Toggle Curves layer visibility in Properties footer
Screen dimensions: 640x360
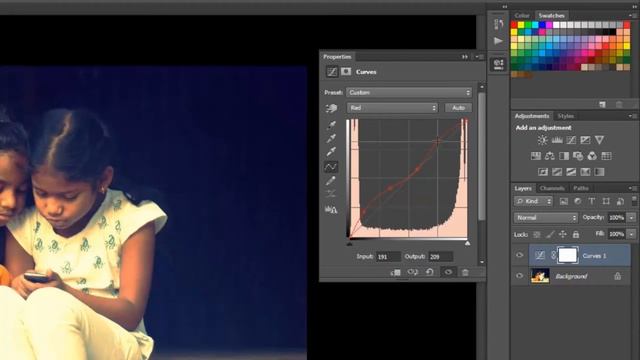click(448, 272)
